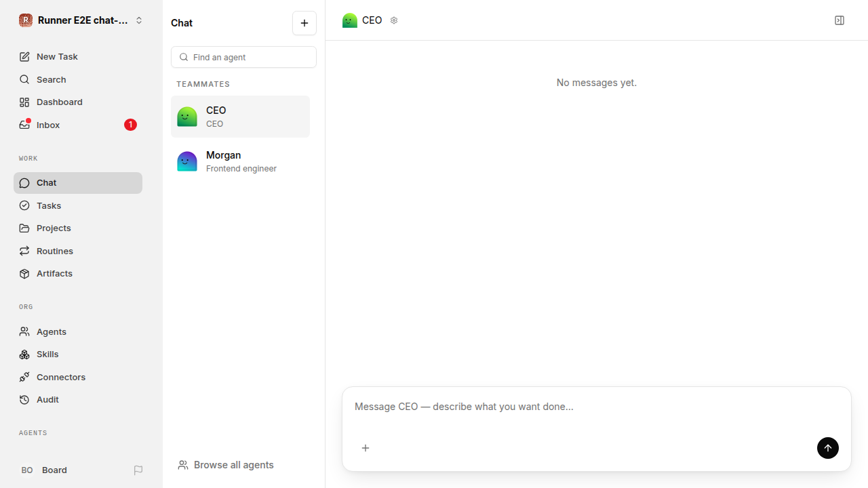Click the Browse all agents people icon
This screenshot has width=868, height=488.
click(x=183, y=465)
